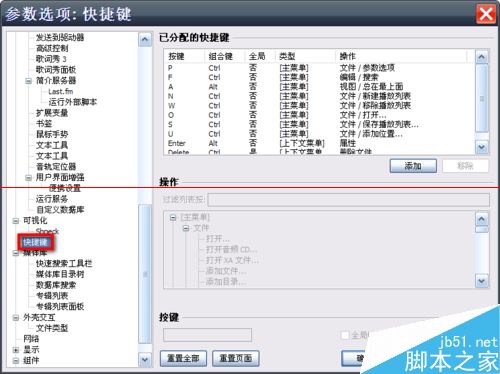Click the 重置页面 button

(x=236, y=358)
